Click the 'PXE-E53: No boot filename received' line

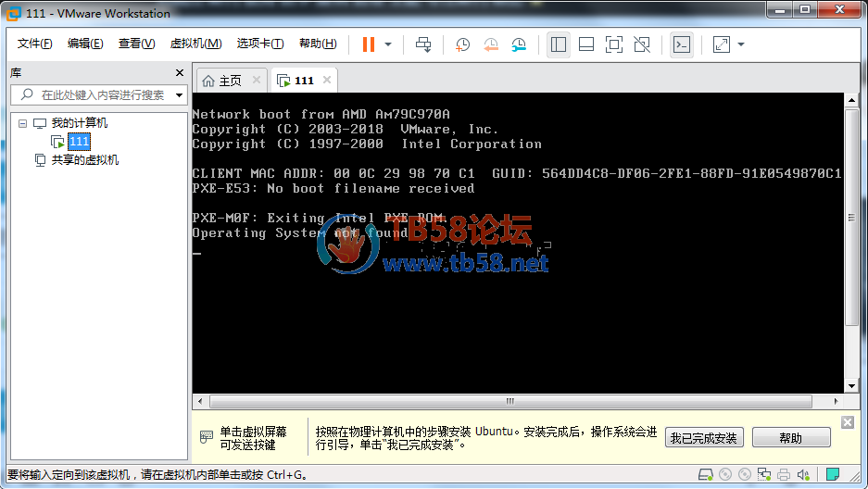pyautogui.click(x=333, y=189)
